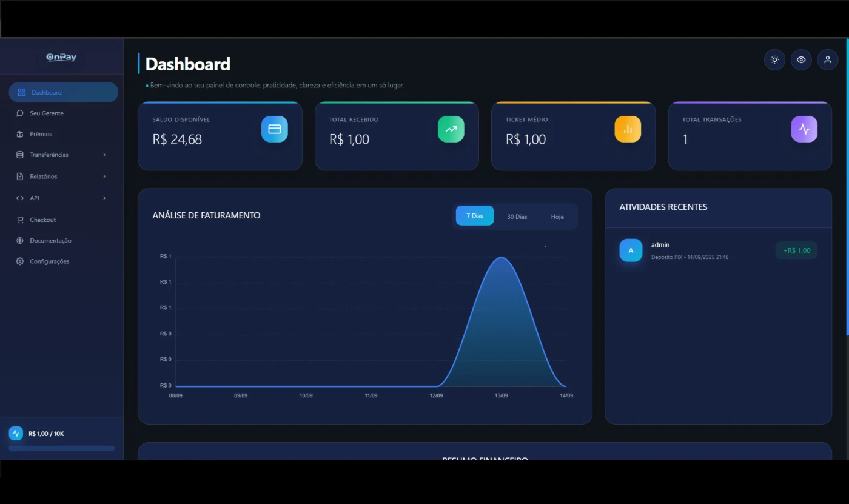Switch the chart to Hoje
Viewport: 849px width, 504px height.
tap(557, 217)
